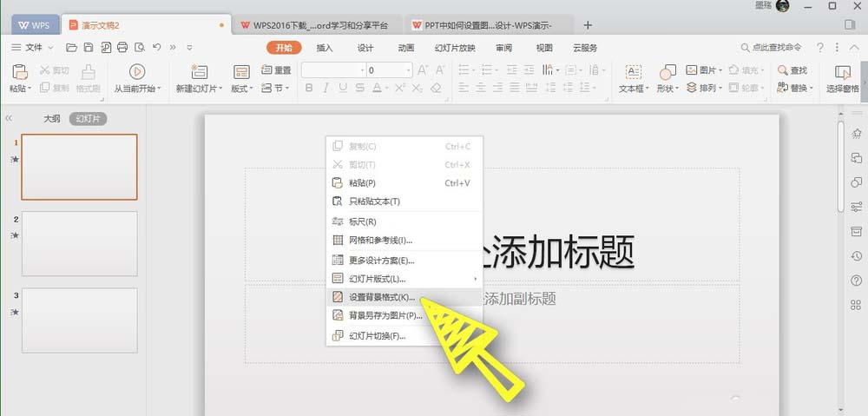Switch to 大纲 outline view
This screenshot has height=416, width=868.
click(x=52, y=119)
